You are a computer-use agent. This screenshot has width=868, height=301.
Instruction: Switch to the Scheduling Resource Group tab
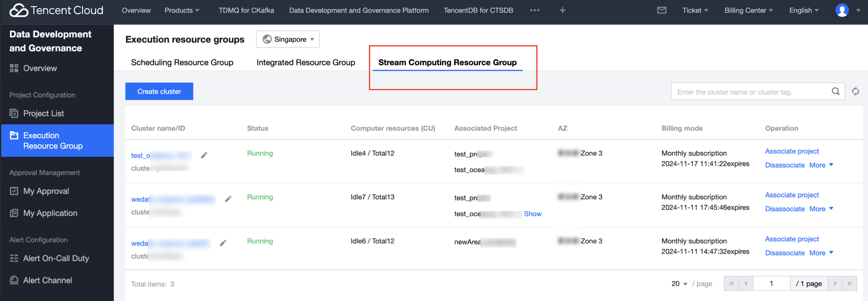click(182, 62)
